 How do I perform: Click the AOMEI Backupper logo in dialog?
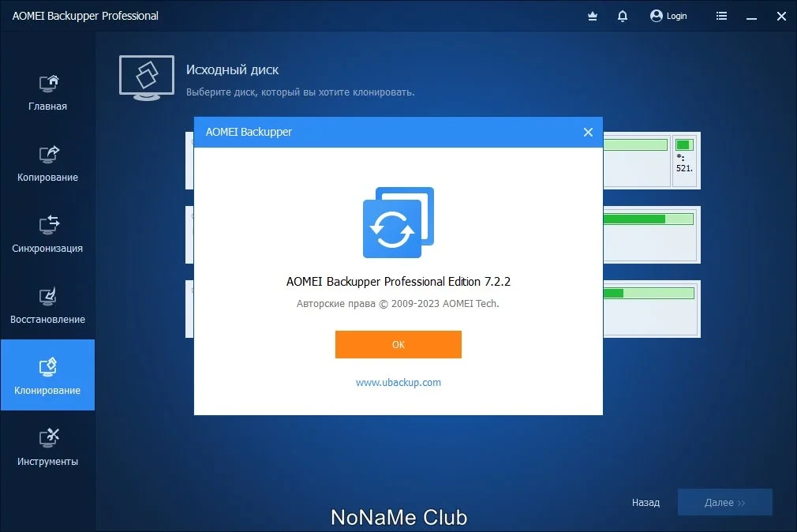(x=398, y=223)
